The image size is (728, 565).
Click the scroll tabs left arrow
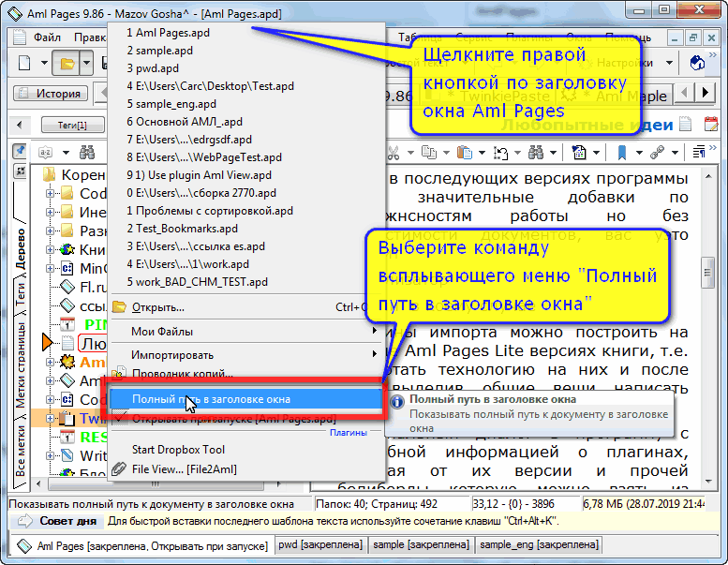(684, 93)
